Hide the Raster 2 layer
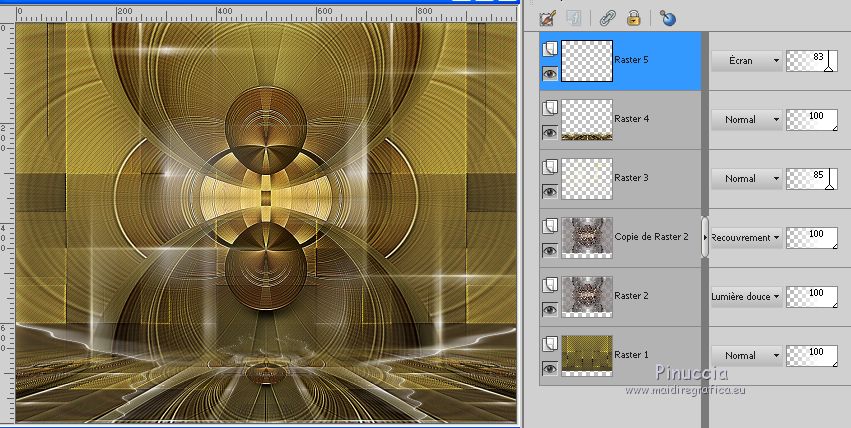851x428 pixels. tap(548, 309)
